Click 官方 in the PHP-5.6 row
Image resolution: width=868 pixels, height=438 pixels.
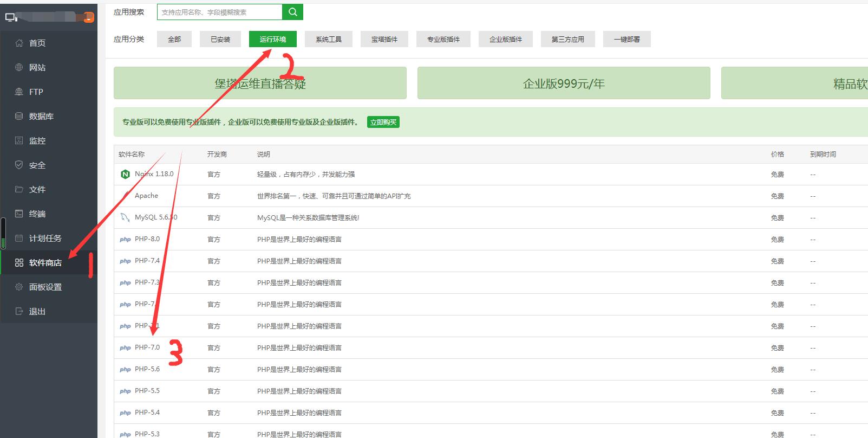point(214,369)
